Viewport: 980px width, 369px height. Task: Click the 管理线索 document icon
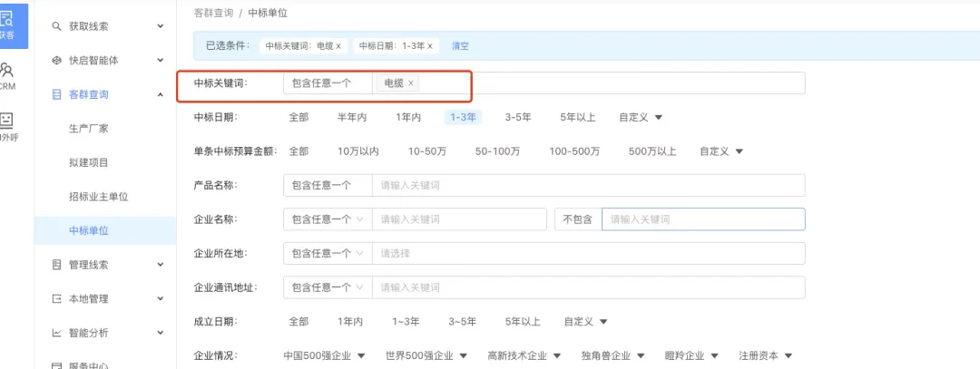(x=56, y=265)
